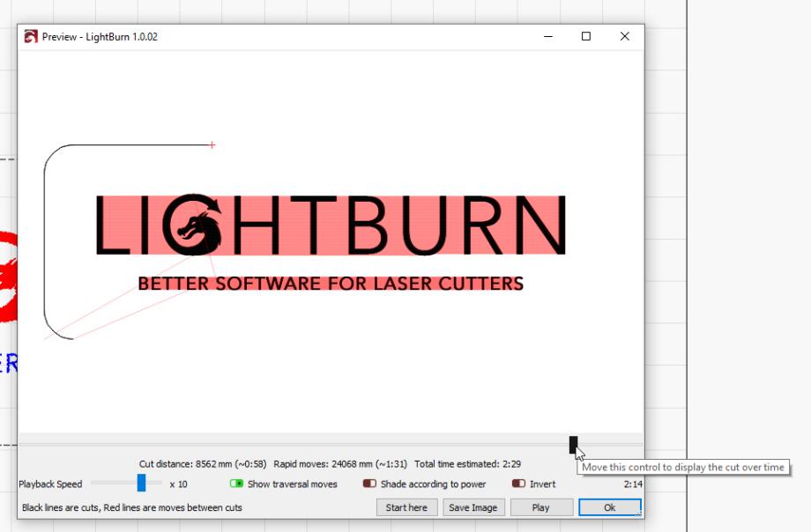Click the red laser start crosshair marker
Viewport: 811px width, 532px height.
pyautogui.click(x=212, y=145)
